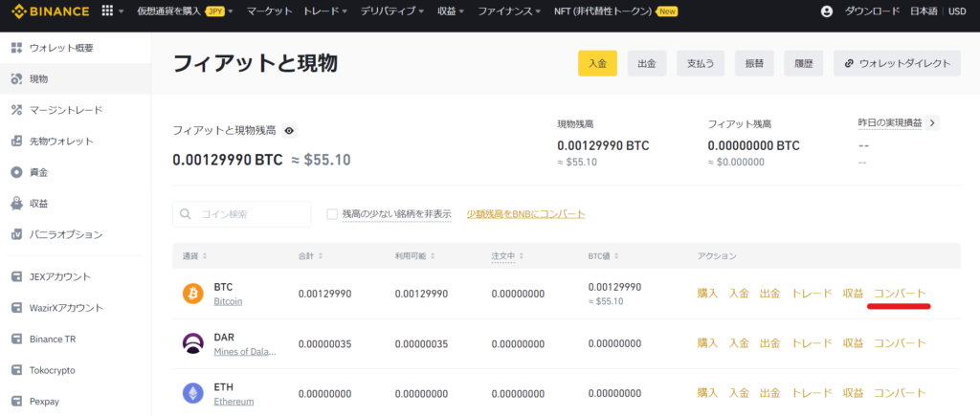Click the JEXアカウント sidebar icon
Viewport: 980px width, 416px height.
coord(17,276)
